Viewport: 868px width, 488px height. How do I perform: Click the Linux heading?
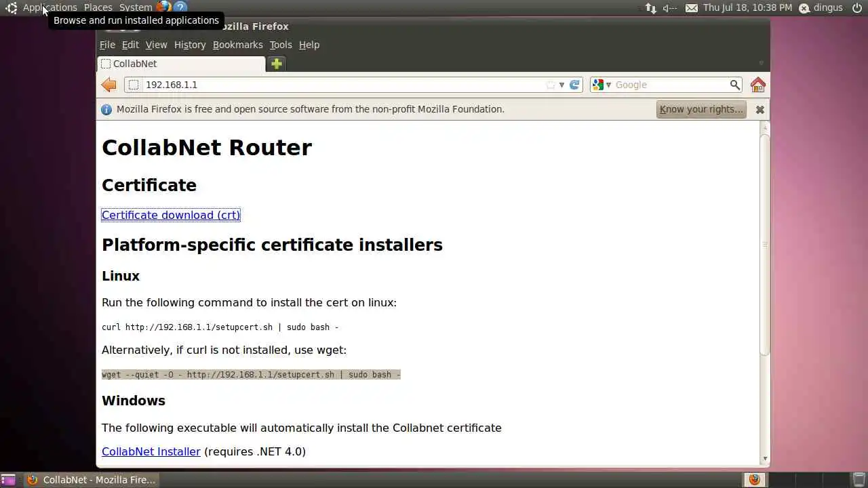click(x=121, y=276)
